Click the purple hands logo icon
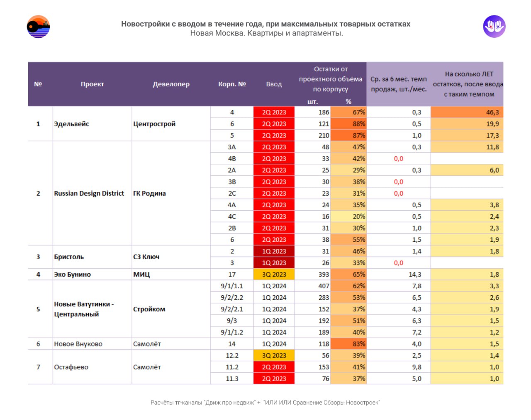 click(494, 27)
